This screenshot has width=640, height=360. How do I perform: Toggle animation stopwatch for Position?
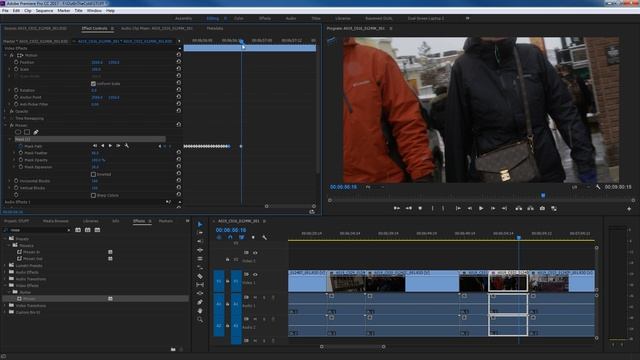coord(16,62)
